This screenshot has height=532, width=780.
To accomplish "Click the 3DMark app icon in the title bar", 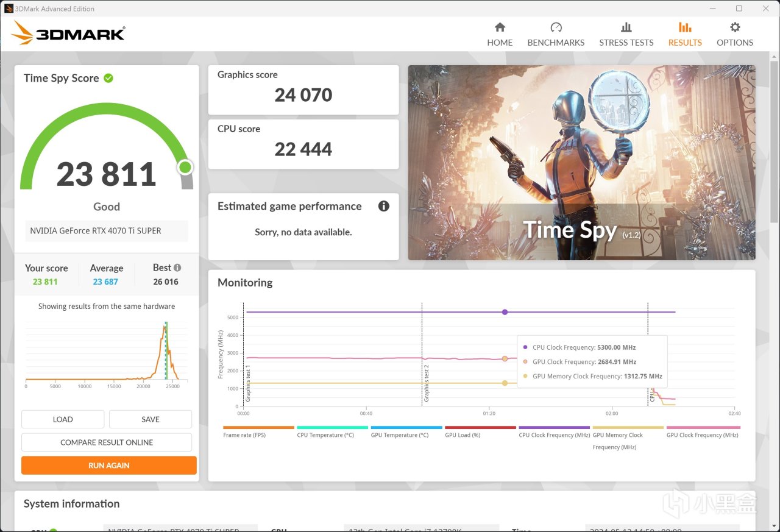I will pyautogui.click(x=9, y=9).
